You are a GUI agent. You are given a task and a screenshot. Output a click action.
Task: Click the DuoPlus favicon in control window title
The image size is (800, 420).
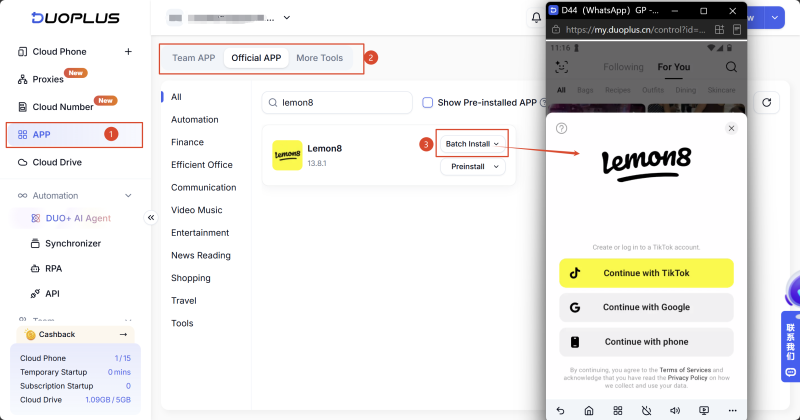(553, 11)
